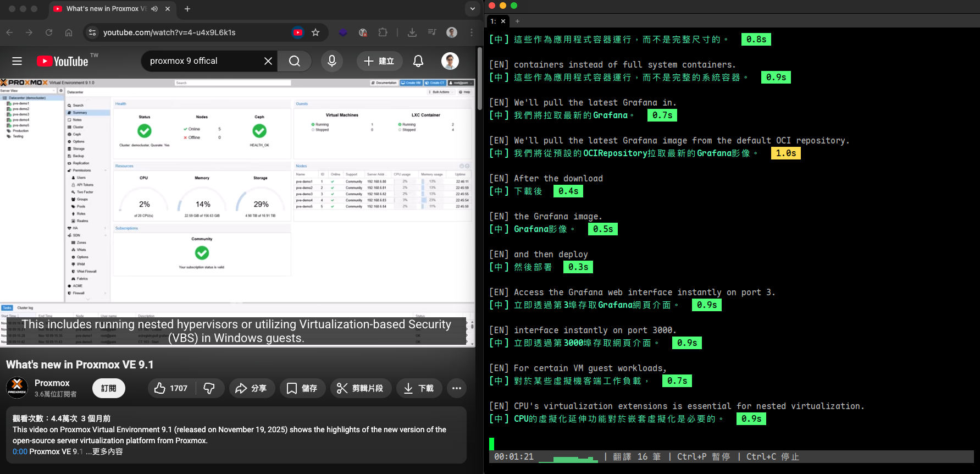Click the 0.8s timing badge
Screen dimensions: 980x474
[x=756, y=39]
